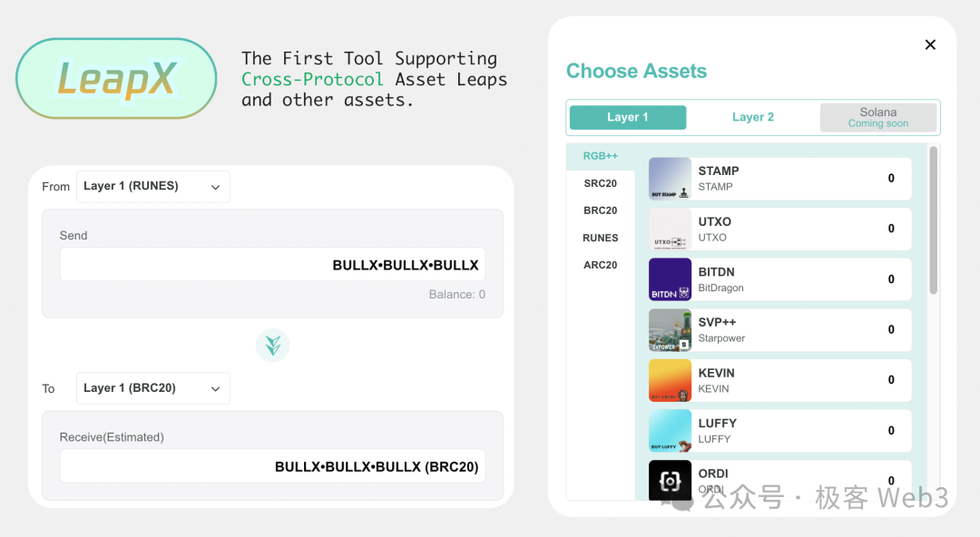Click the Send amount input field

(272, 265)
